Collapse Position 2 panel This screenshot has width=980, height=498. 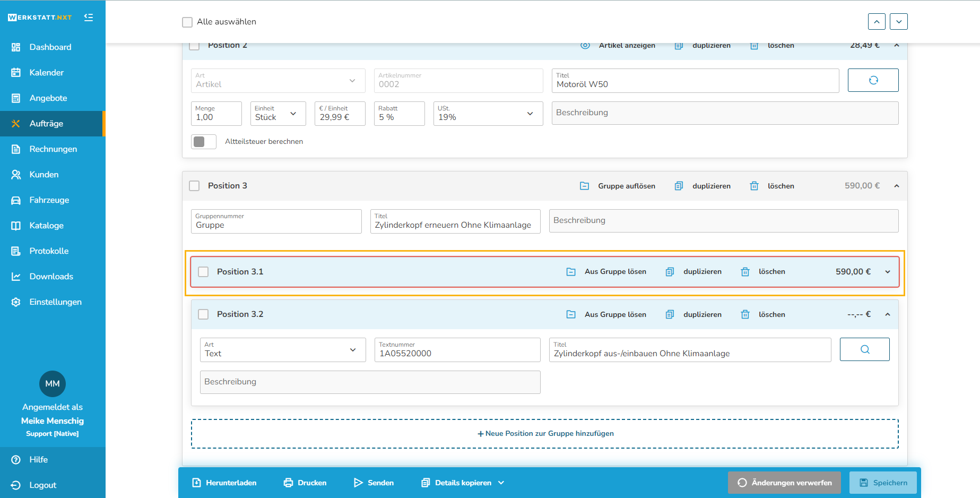[x=897, y=46]
